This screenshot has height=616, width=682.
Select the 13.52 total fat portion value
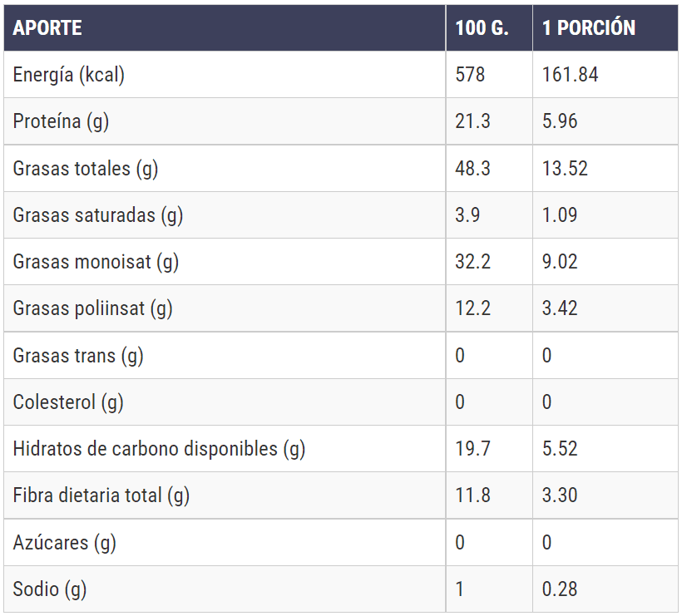point(565,169)
